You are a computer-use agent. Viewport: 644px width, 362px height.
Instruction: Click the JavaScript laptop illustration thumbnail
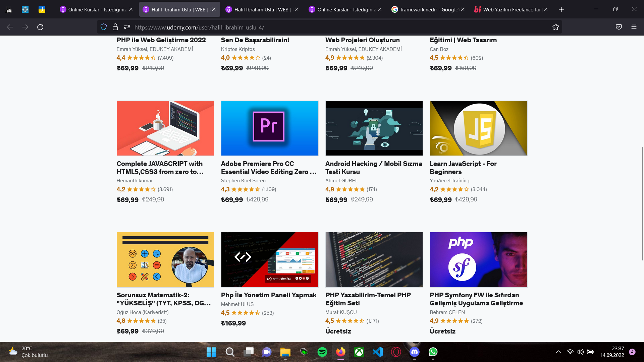tap(165, 128)
